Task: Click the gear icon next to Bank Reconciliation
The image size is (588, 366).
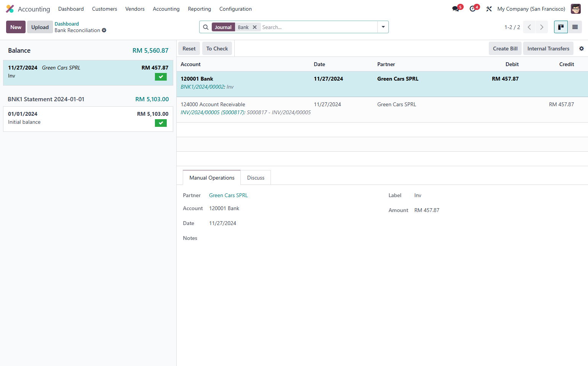Action: [104, 30]
